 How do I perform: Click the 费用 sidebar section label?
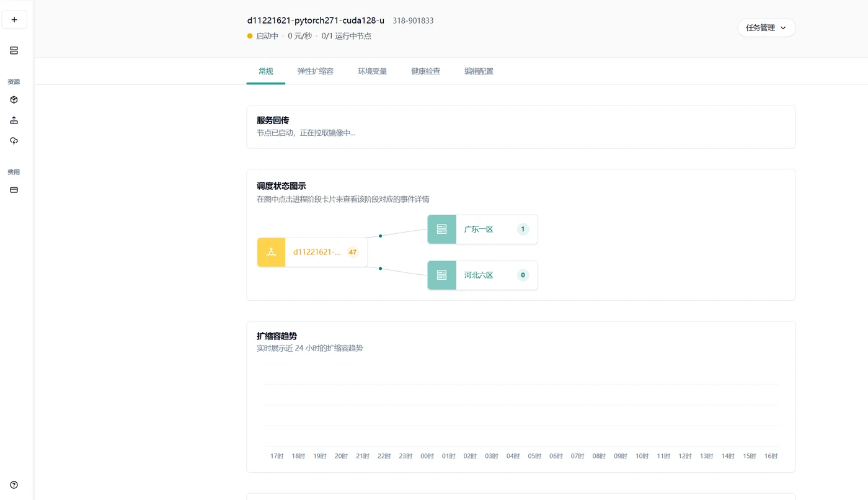click(x=14, y=172)
